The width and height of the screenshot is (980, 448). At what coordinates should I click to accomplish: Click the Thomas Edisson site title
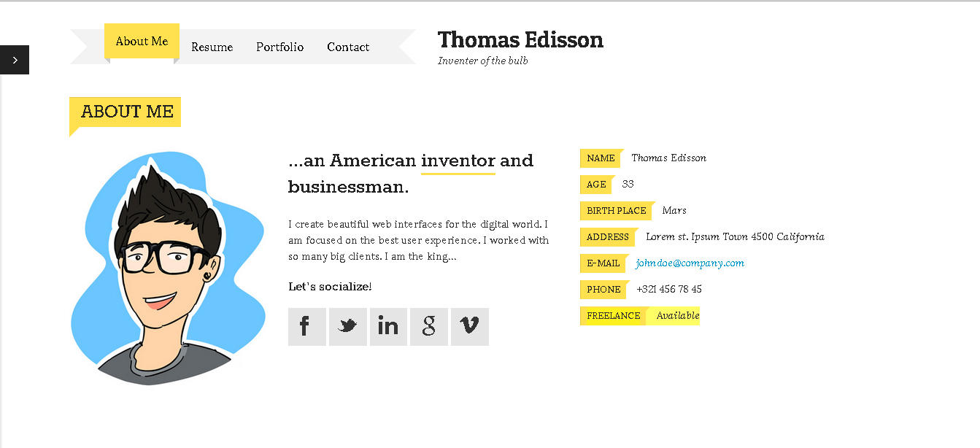coord(520,39)
